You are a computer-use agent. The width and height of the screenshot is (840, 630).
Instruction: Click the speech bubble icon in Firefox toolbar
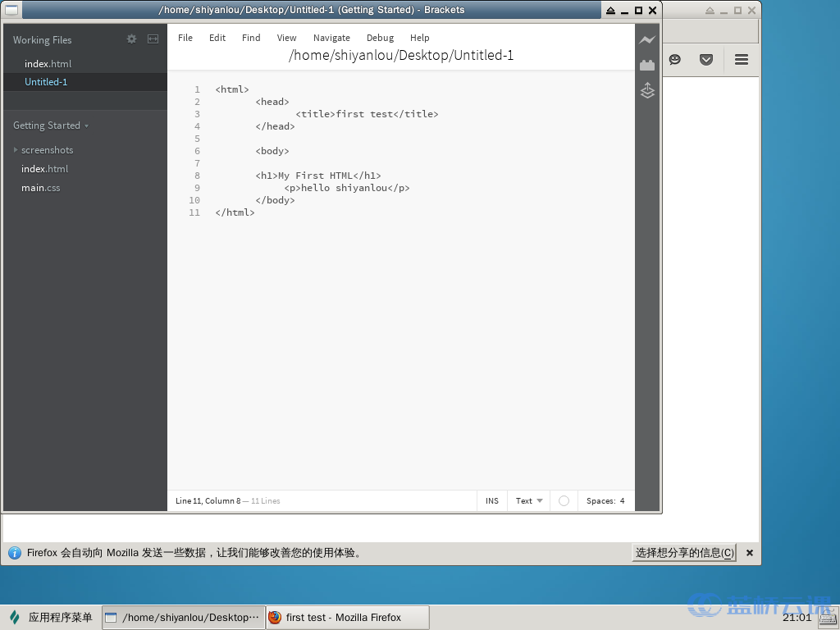tap(674, 59)
